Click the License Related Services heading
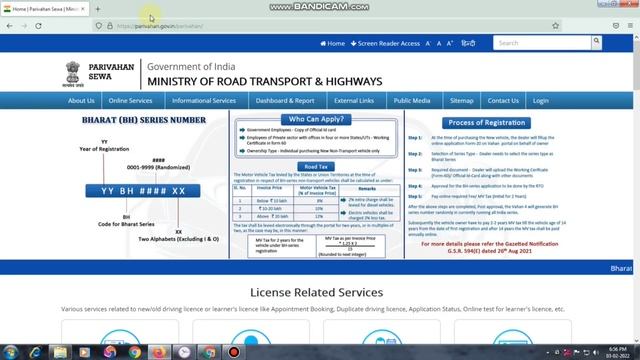The width and height of the screenshot is (640, 360). tap(316, 292)
